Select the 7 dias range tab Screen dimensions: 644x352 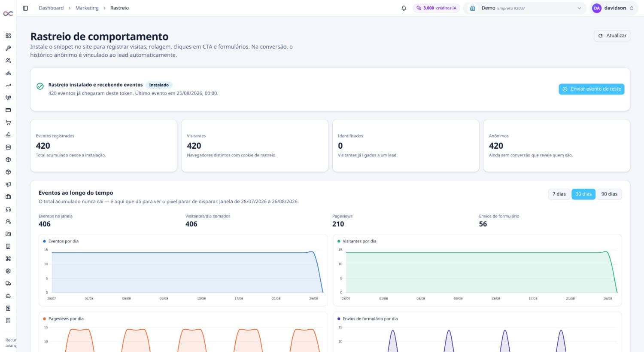click(559, 194)
